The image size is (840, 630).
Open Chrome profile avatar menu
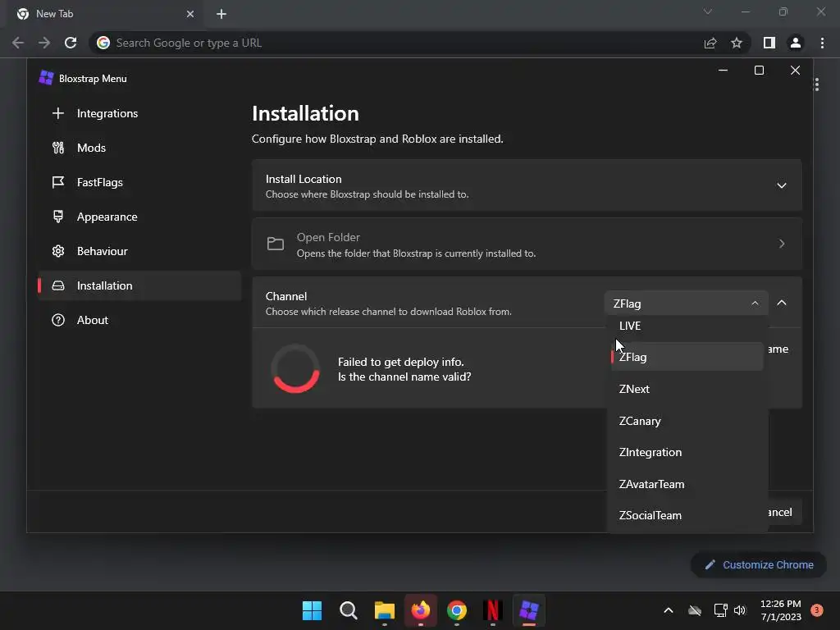(x=796, y=43)
